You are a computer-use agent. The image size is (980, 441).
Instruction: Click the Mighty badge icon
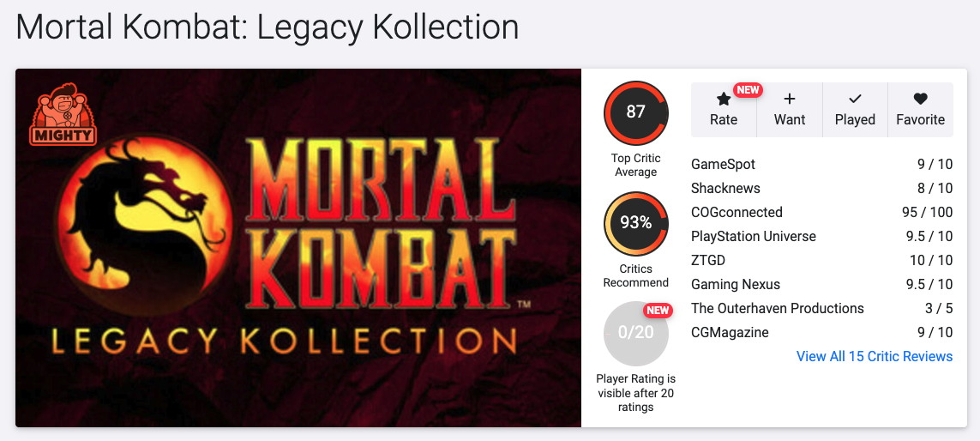63,113
